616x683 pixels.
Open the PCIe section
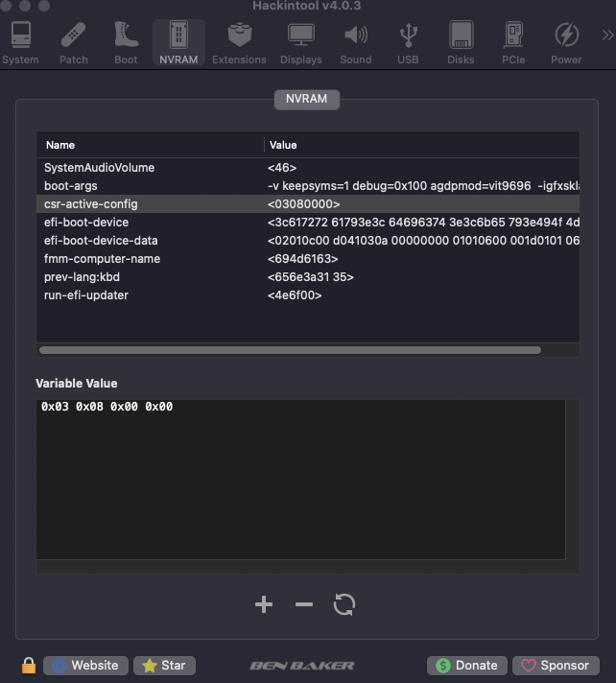[x=513, y=42]
